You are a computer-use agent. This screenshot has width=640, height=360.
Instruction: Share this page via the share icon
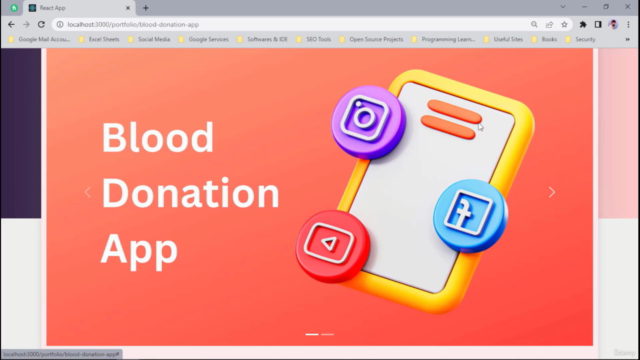[549, 24]
